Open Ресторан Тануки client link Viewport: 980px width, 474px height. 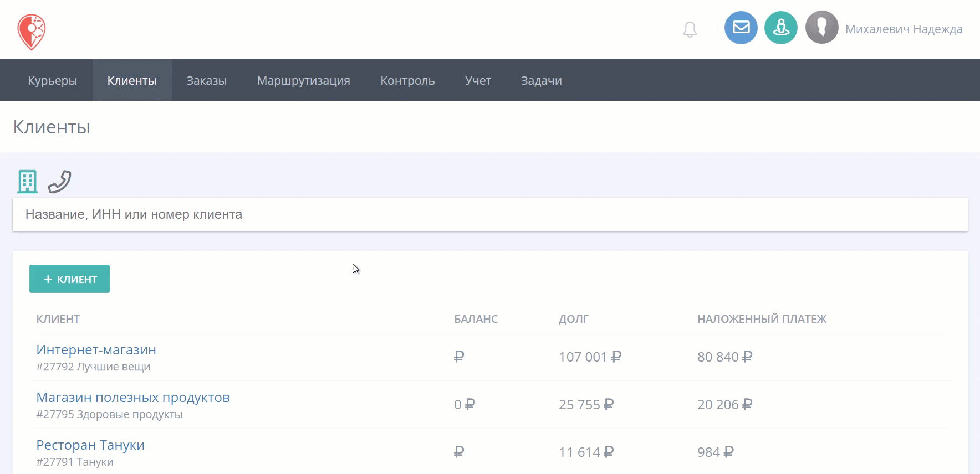tap(90, 445)
